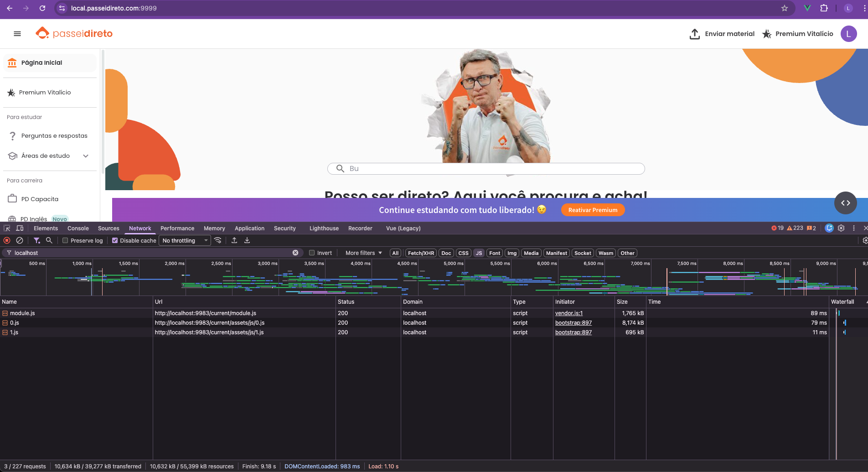This screenshot has height=472, width=868.
Task: Switch to the Console tab
Action: coord(78,228)
